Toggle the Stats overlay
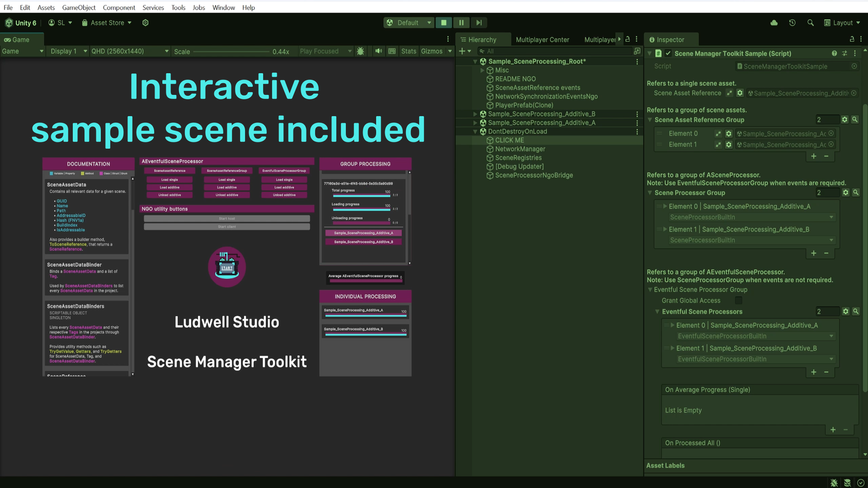Viewport: 868px width, 488px height. [409, 51]
